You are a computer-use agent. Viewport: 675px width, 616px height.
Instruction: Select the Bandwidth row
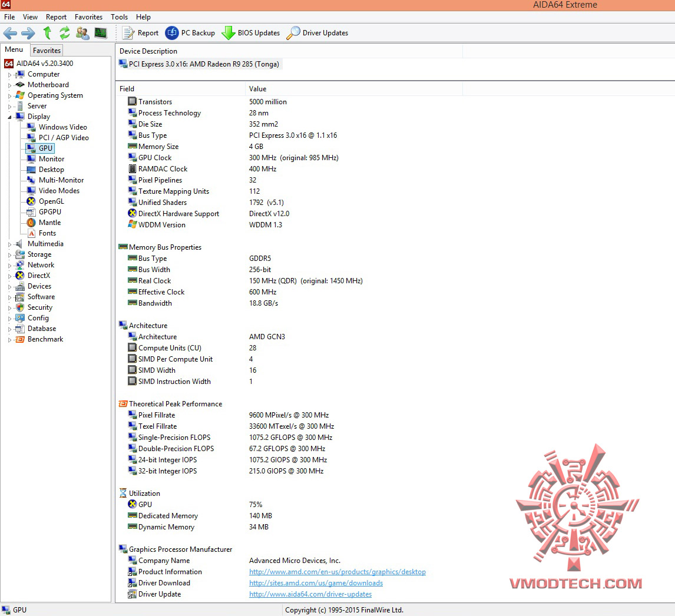[203, 303]
